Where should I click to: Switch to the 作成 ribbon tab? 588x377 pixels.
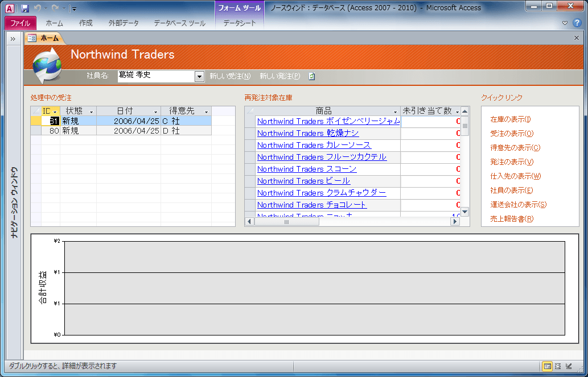pyautogui.click(x=86, y=23)
